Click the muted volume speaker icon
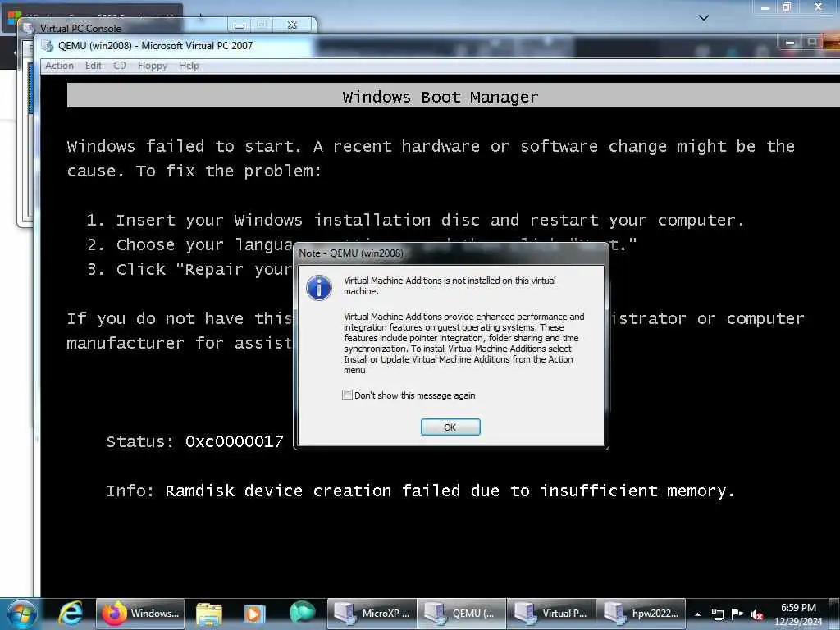Viewport: 840px width, 630px height. (757, 614)
